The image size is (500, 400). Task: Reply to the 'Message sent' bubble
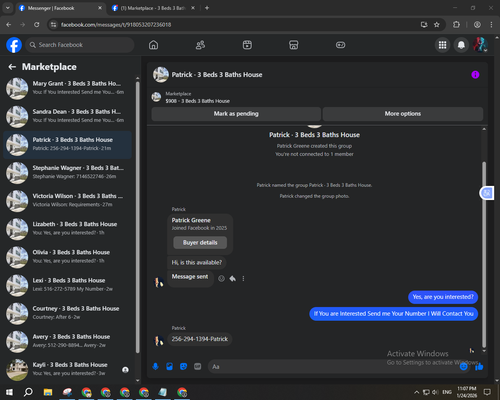[233, 278]
